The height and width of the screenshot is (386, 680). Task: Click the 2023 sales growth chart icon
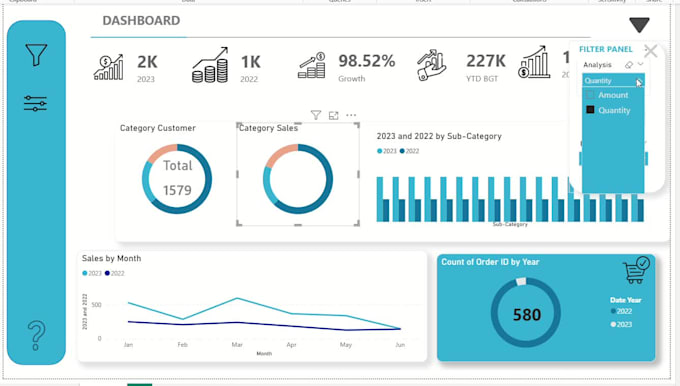coord(108,68)
